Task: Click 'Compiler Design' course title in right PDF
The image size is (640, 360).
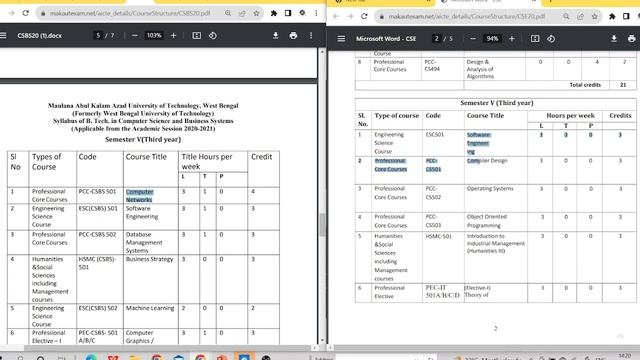Action: pos(487,161)
